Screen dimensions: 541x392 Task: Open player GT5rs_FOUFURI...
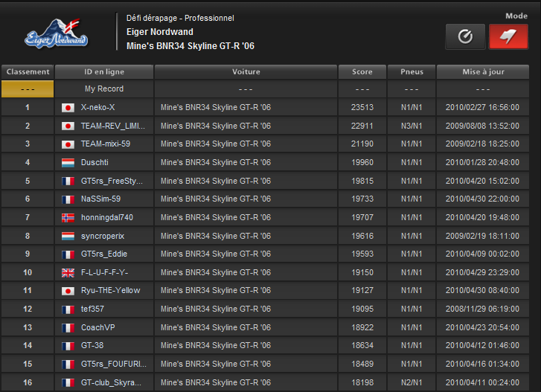coord(114,364)
